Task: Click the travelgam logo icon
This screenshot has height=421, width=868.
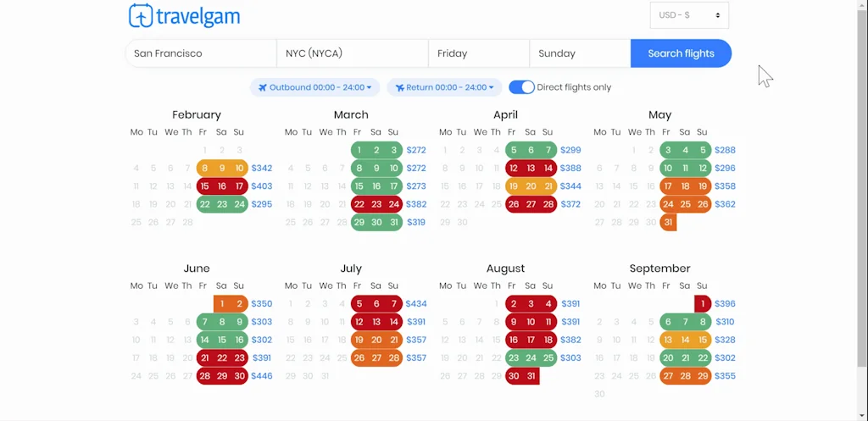Action: (141, 16)
